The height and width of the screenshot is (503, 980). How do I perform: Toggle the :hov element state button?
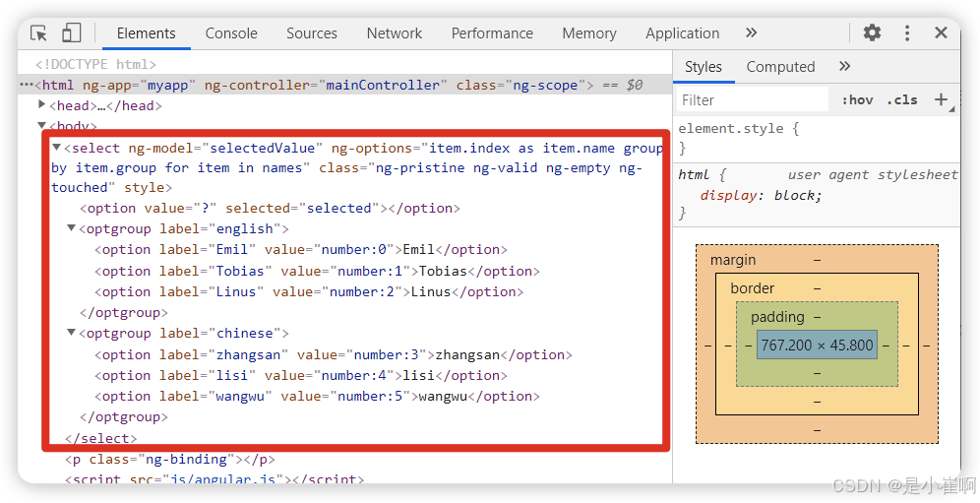coord(857,100)
